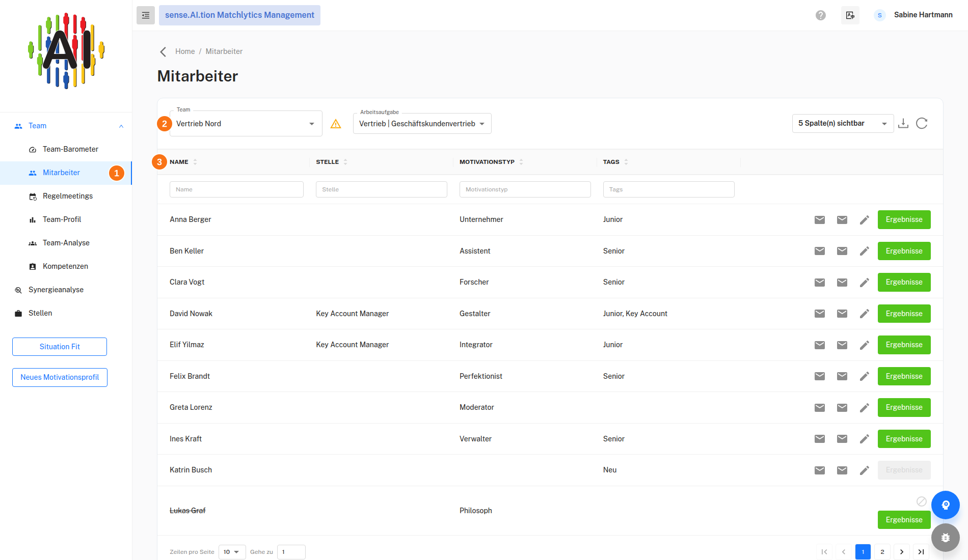
Task: Refresh the employee table
Action: coord(922,123)
